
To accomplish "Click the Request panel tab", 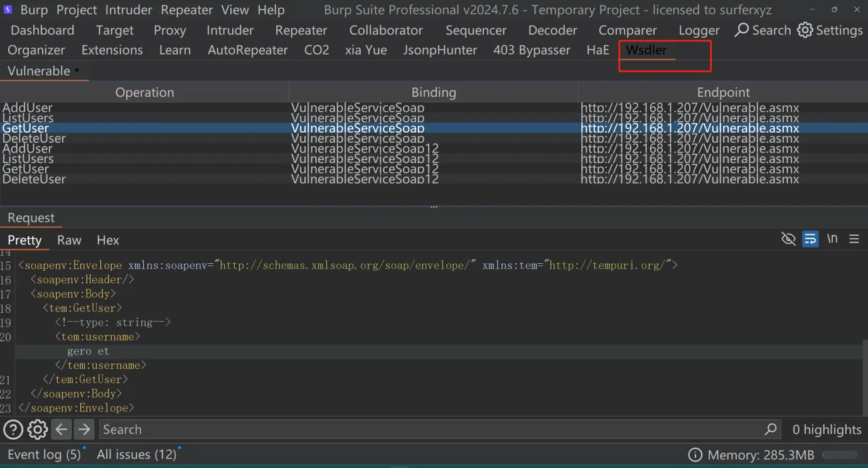I will tap(31, 218).
